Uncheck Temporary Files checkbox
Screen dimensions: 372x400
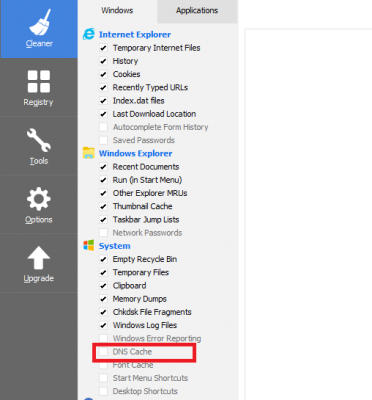(103, 272)
